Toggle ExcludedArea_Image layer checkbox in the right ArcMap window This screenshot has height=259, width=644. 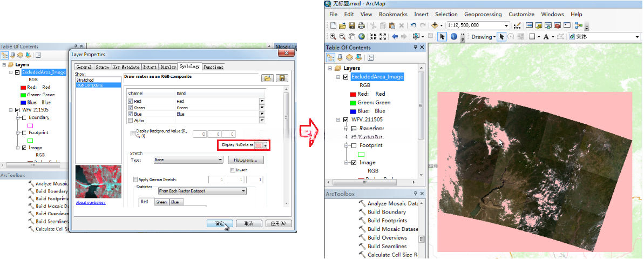click(x=345, y=77)
